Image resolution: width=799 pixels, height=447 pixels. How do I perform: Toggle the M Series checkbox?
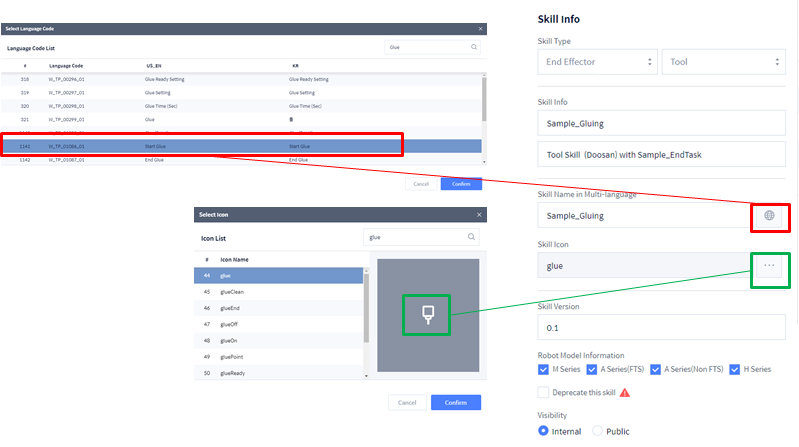[544, 369]
